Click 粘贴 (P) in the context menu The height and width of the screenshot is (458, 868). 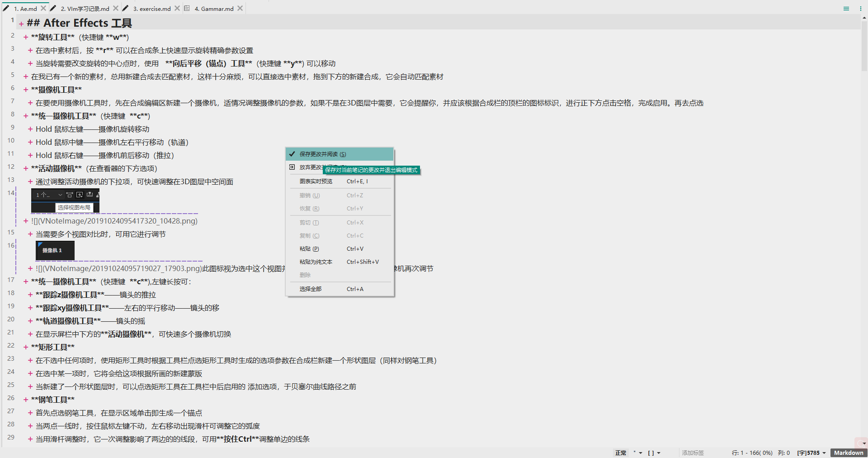pos(340,248)
